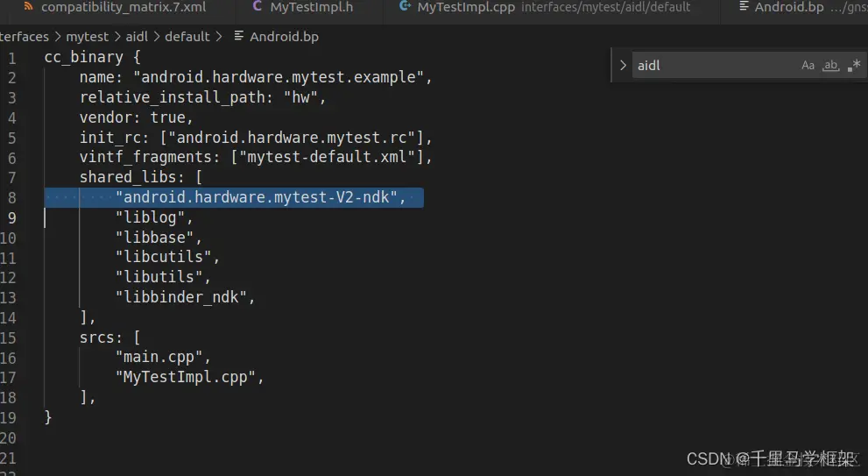Click the Android.bp breadcrumb file
868x476 pixels.
coord(284,37)
